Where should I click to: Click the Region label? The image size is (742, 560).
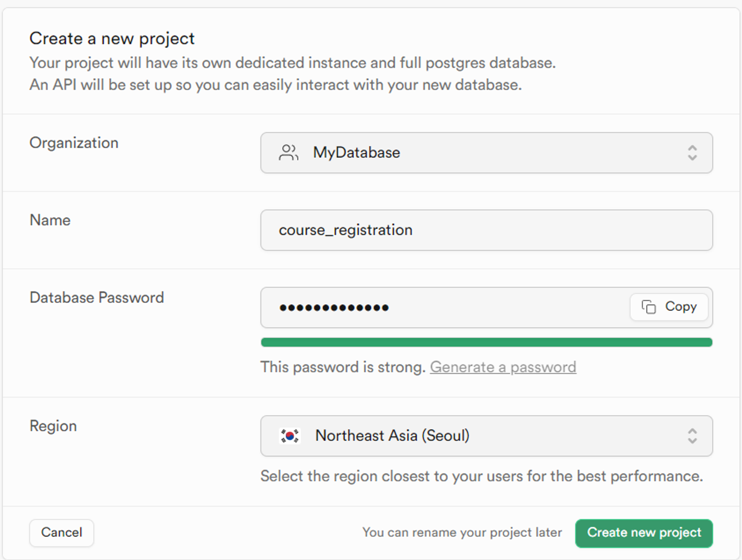pyautogui.click(x=53, y=426)
